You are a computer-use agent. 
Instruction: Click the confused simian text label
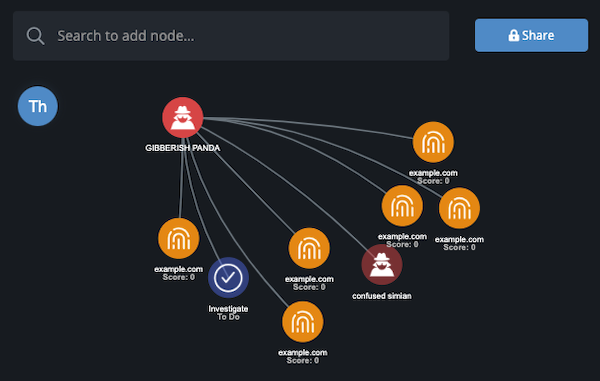[x=382, y=296]
